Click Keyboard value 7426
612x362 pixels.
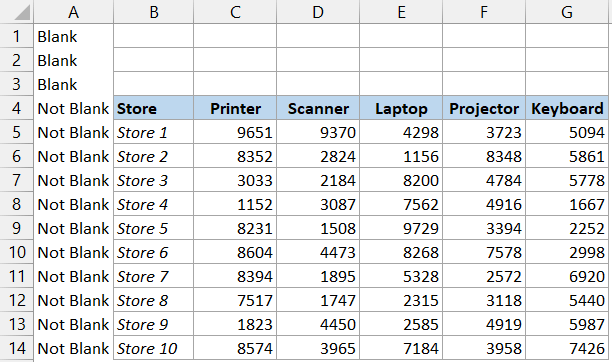coord(567,348)
